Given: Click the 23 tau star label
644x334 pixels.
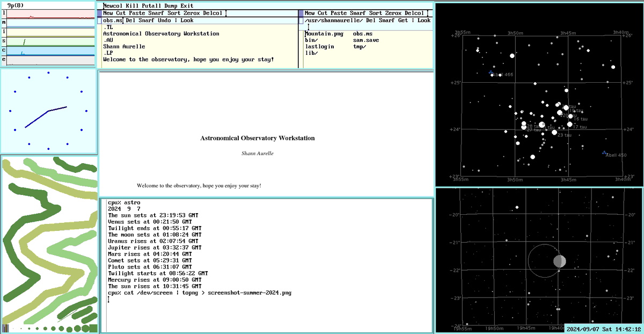Looking at the screenshot, I should tap(565, 135).
